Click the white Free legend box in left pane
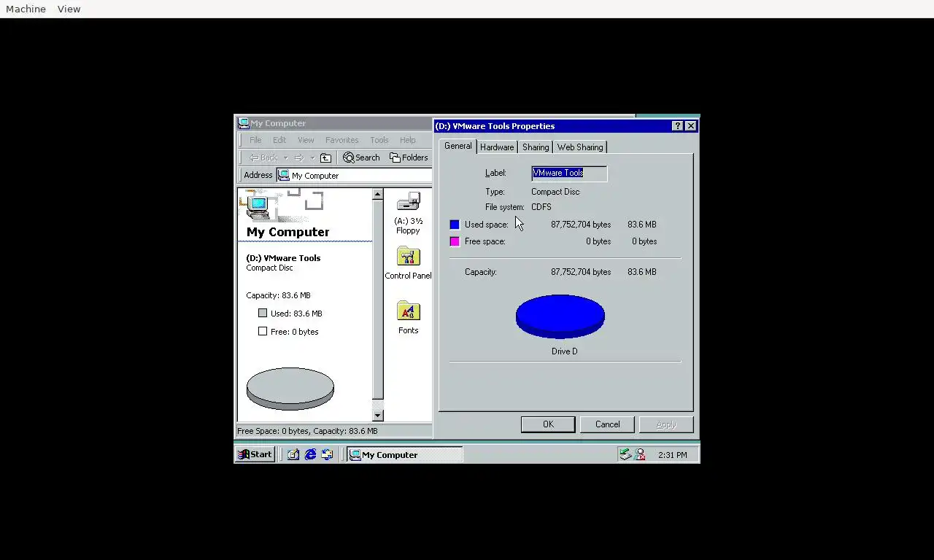934x560 pixels. click(x=263, y=331)
